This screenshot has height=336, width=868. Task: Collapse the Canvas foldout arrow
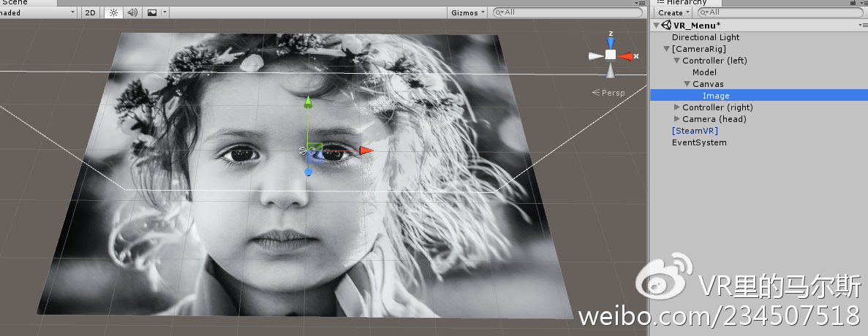(x=687, y=84)
